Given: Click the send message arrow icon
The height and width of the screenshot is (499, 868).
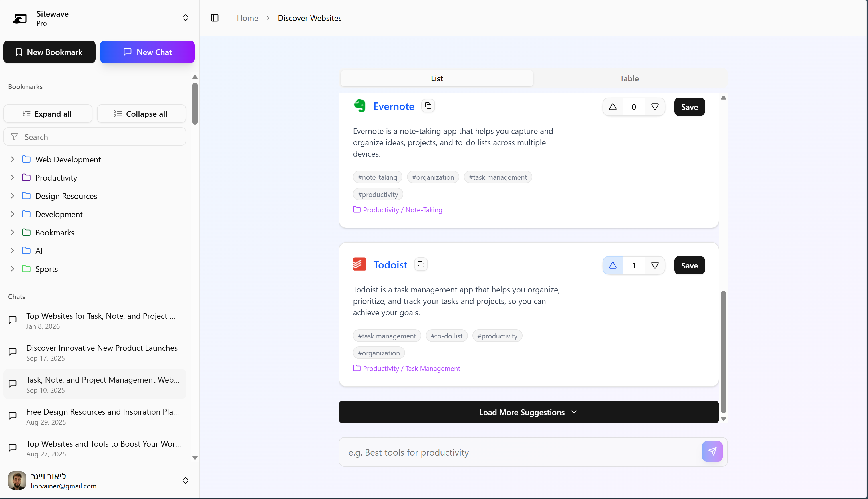Looking at the screenshot, I should 712,451.
